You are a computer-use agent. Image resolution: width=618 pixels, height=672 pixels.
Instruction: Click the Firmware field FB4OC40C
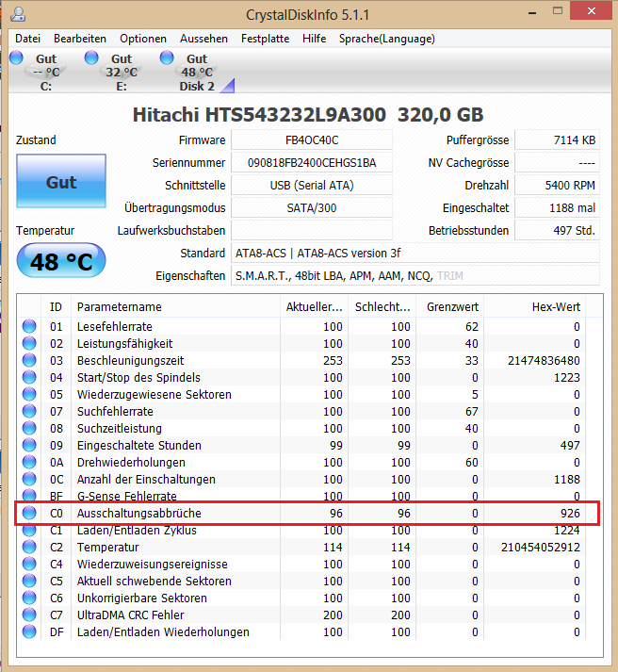312,140
